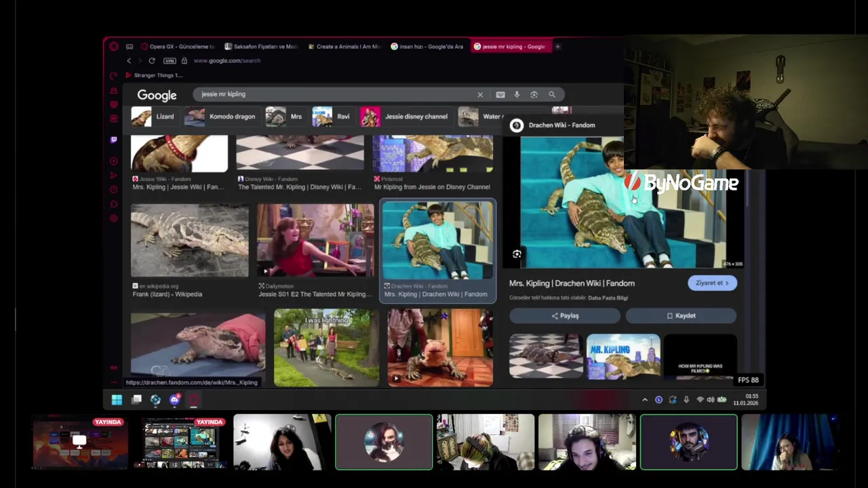868x488 pixels.
Task: Open related MR. KIPLING cartoon thumbnail
Action: point(623,357)
